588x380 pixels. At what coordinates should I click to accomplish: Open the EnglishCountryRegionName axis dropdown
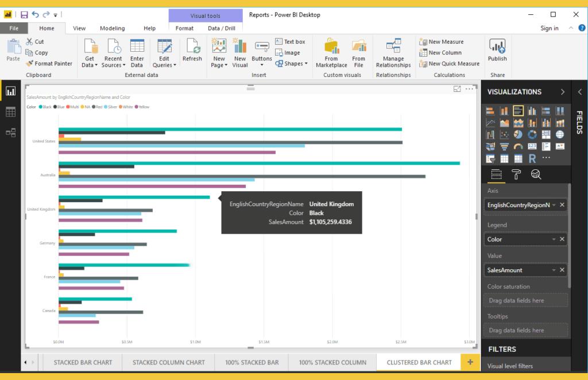[553, 204]
